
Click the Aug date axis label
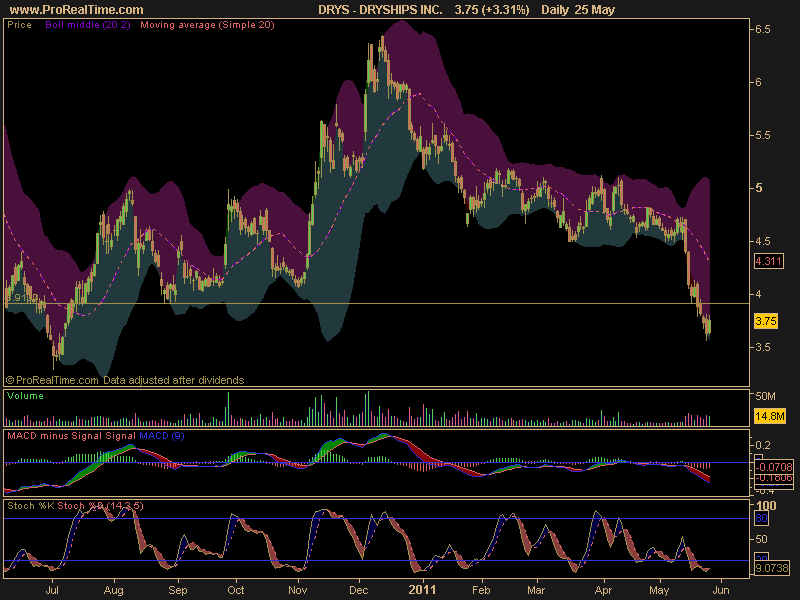click(113, 590)
